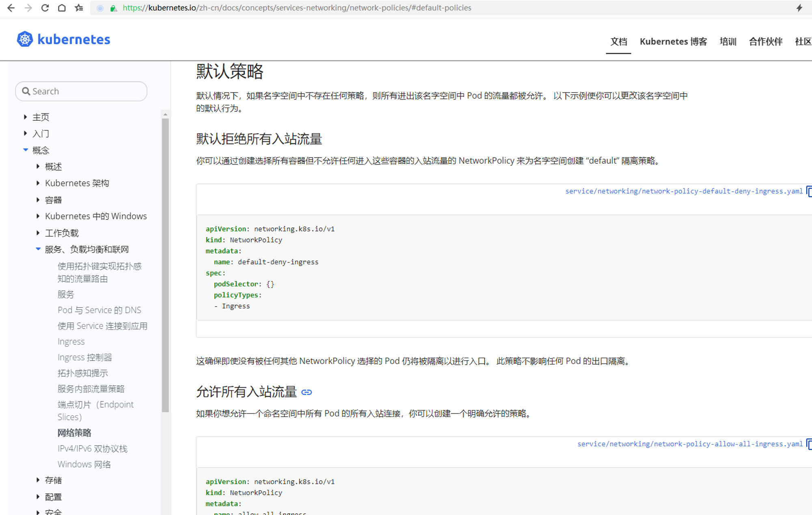Click the URL address bar
The height and width of the screenshot is (515, 812).
point(297,8)
